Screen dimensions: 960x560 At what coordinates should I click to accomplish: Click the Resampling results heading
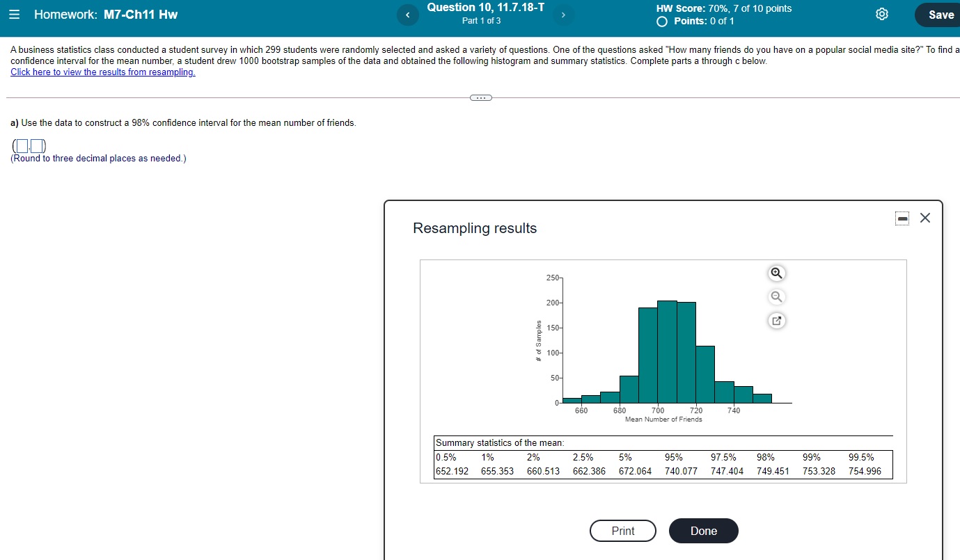tap(475, 228)
